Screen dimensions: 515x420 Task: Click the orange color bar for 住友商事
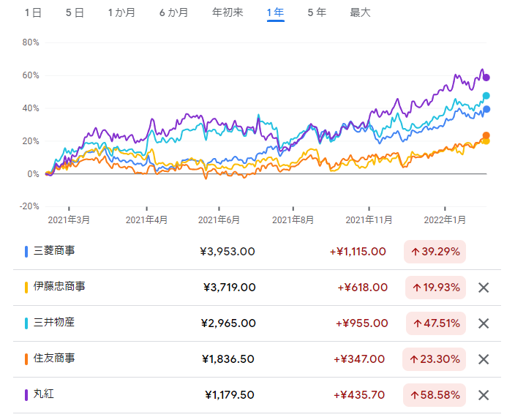[26, 359]
